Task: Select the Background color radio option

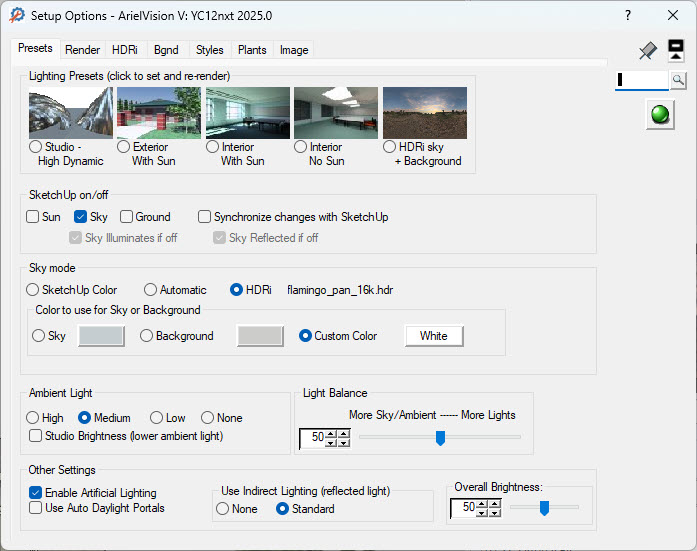Action: click(146, 335)
